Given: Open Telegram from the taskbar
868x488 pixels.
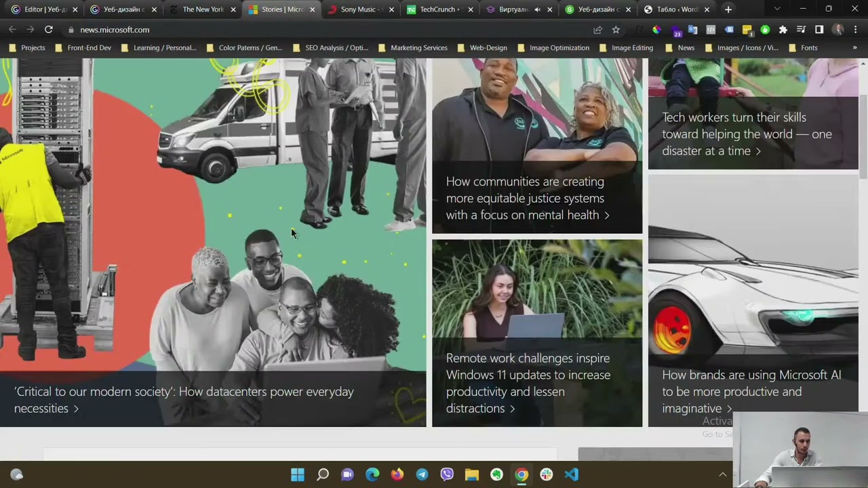Looking at the screenshot, I should click(x=422, y=474).
